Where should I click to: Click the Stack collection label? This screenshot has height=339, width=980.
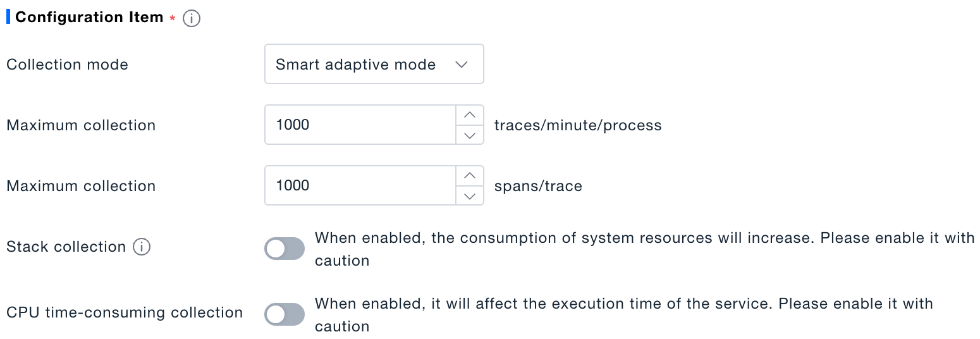(66, 247)
